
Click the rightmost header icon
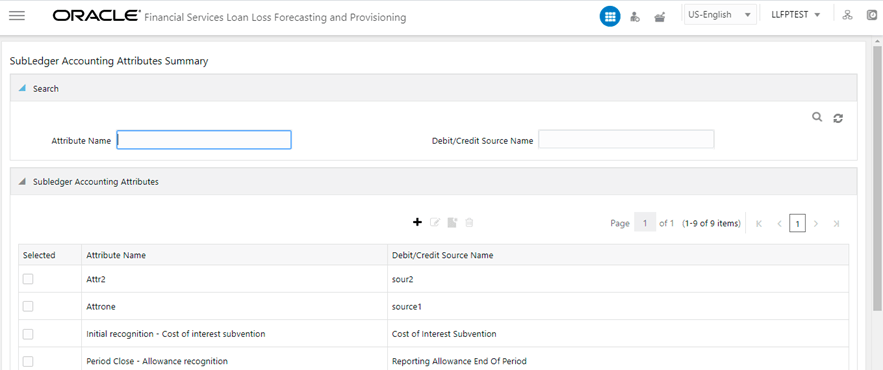872,16
